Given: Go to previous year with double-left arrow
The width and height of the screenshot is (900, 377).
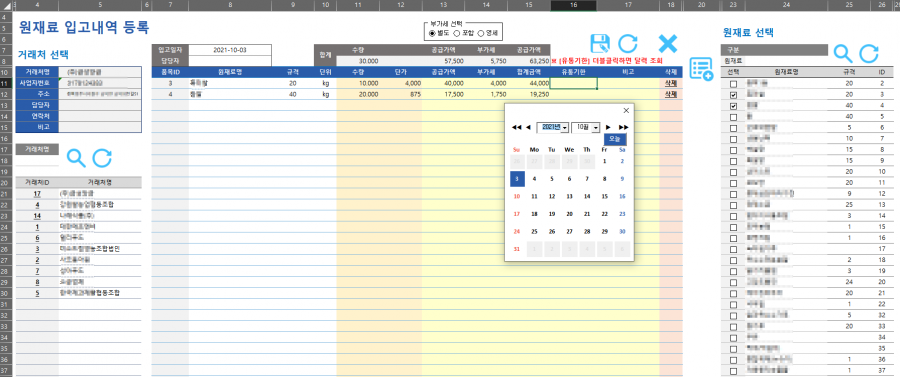Looking at the screenshot, I should 517,127.
